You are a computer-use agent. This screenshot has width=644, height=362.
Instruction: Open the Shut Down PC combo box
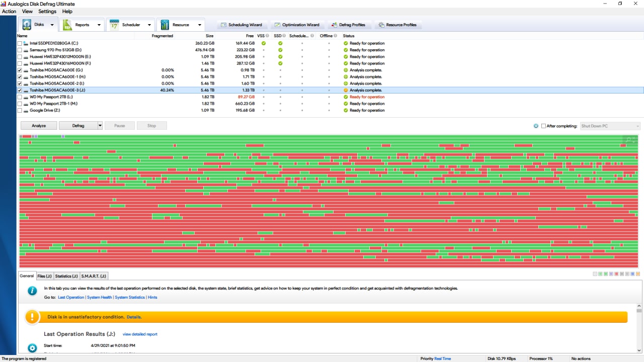(x=610, y=126)
